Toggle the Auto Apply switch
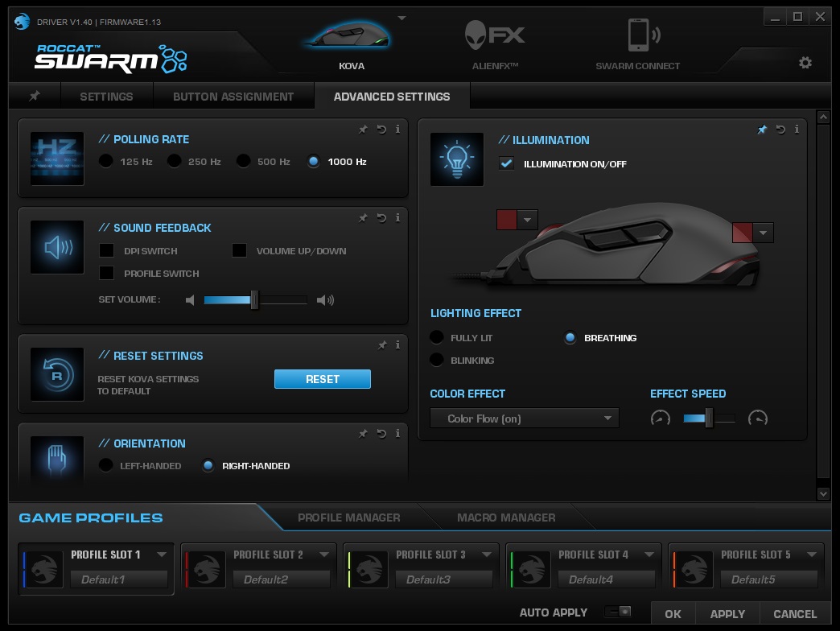Image resolution: width=840 pixels, height=631 pixels. [x=618, y=612]
